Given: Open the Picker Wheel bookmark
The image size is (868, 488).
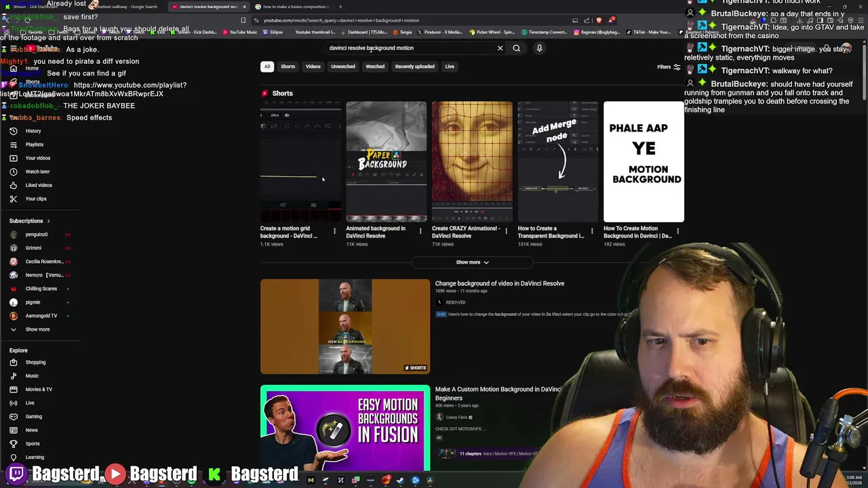Looking at the screenshot, I should [492, 32].
